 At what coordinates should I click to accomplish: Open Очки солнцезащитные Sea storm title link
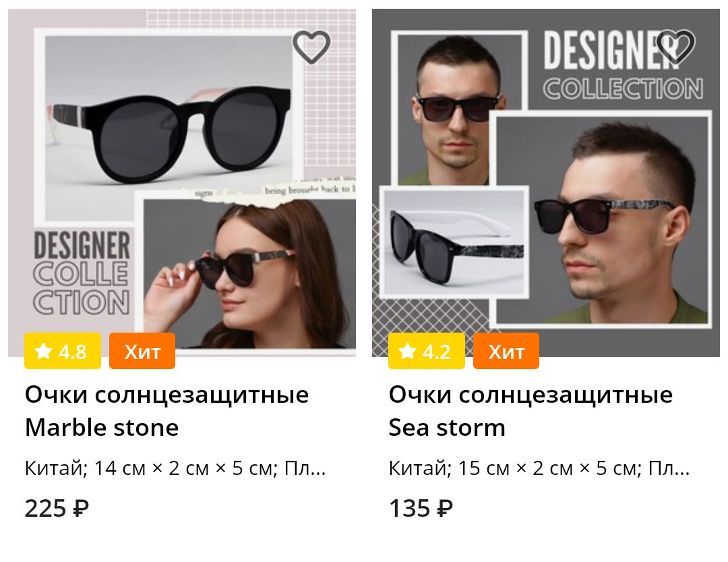530,411
